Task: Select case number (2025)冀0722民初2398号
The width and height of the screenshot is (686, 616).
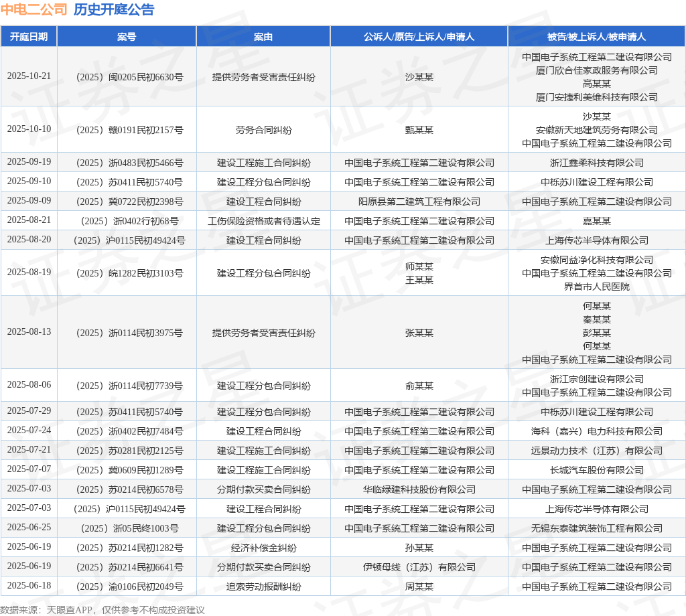Action: (x=129, y=202)
